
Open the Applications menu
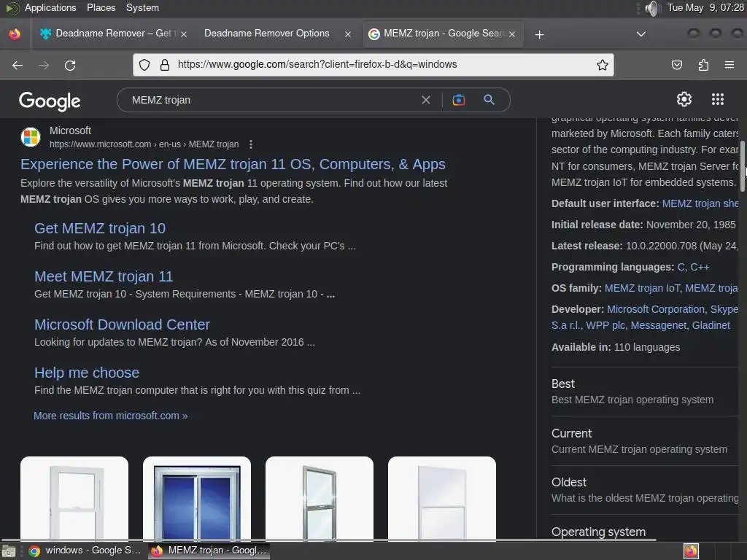click(50, 7)
